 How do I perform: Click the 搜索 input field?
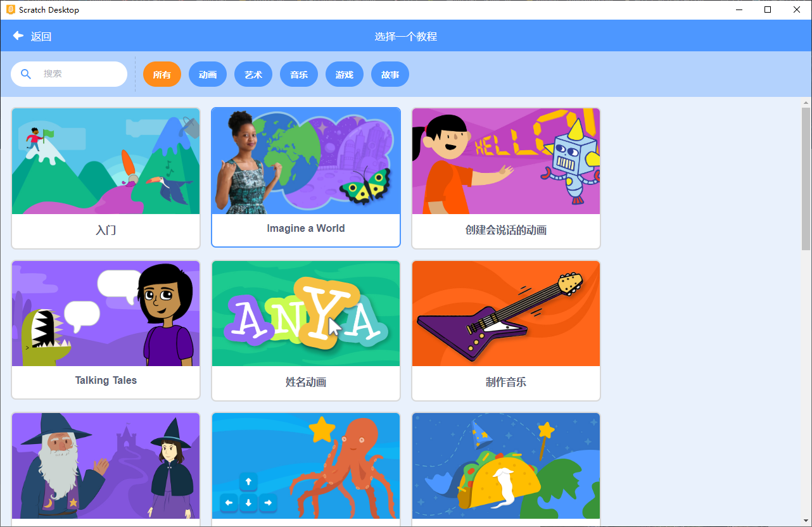(x=69, y=74)
